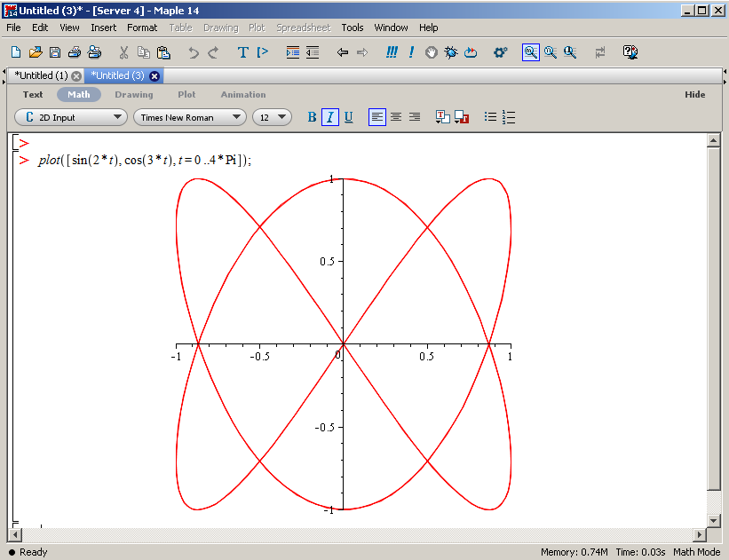
Task: Open the Insert menu
Action: [x=103, y=28]
